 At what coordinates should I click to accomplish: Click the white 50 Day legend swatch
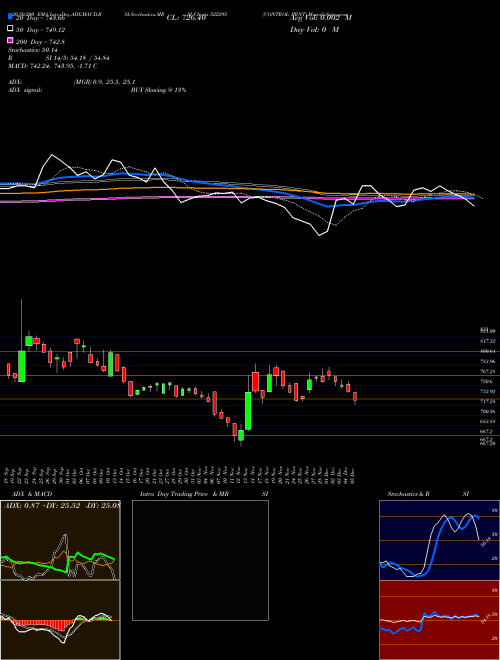(x=10, y=29)
